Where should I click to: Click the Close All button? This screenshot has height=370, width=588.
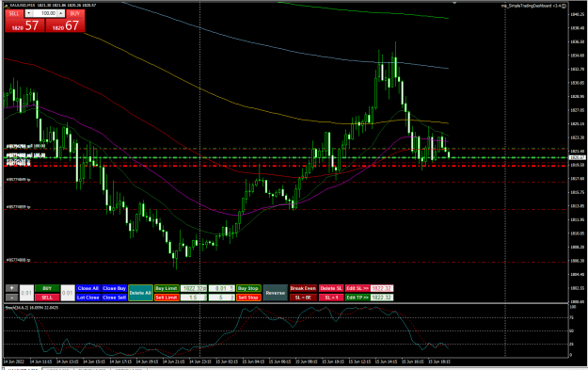coord(87,288)
